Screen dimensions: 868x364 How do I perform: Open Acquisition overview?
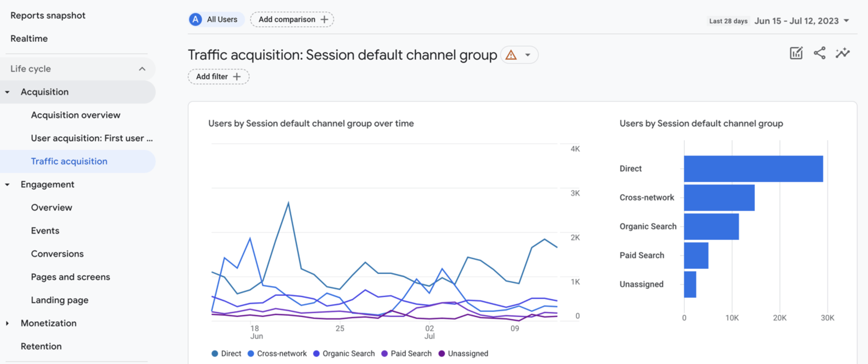point(76,115)
